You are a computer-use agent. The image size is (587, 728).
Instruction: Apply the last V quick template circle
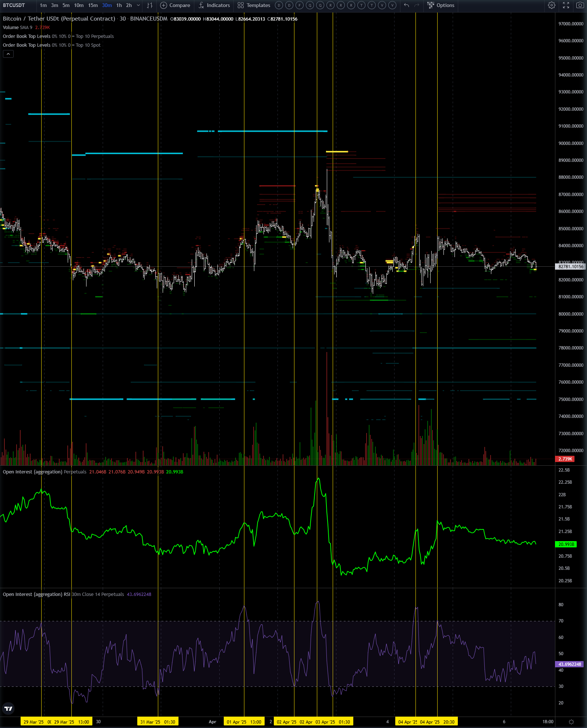pos(392,5)
